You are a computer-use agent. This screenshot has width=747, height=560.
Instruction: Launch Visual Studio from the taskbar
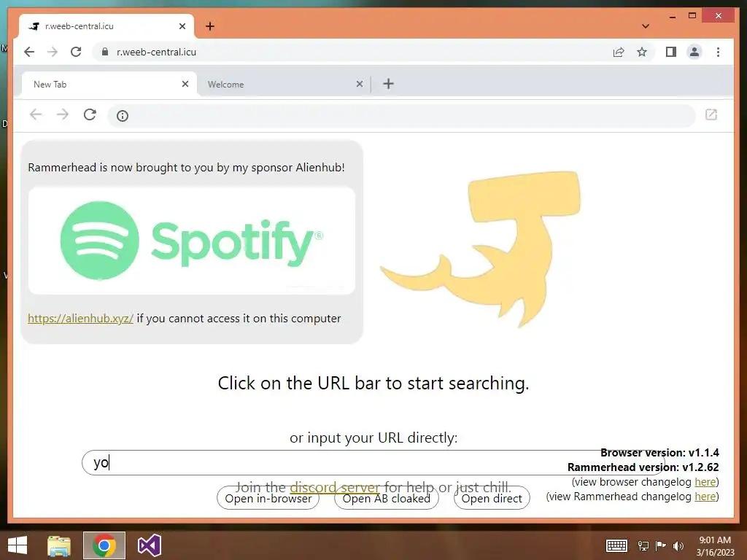pyautogui.click(x=149, y=545)
